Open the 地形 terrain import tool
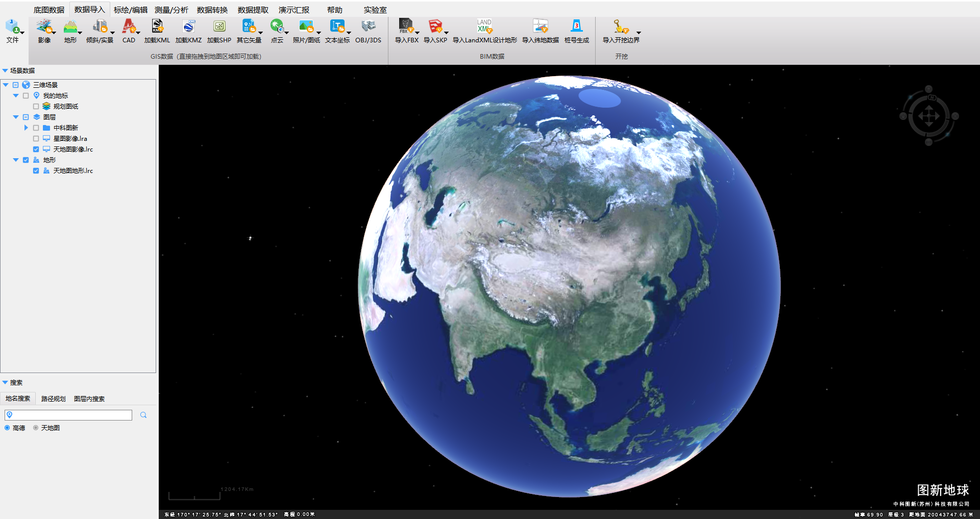The height and width of the screenshot is (519, 980). click(70, 31)
